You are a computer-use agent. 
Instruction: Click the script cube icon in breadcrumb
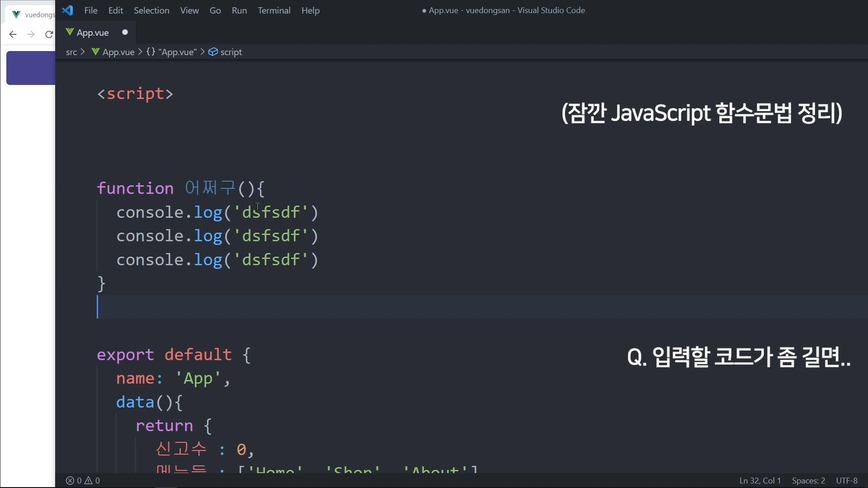pyautogui.click(x=213, y=52)
